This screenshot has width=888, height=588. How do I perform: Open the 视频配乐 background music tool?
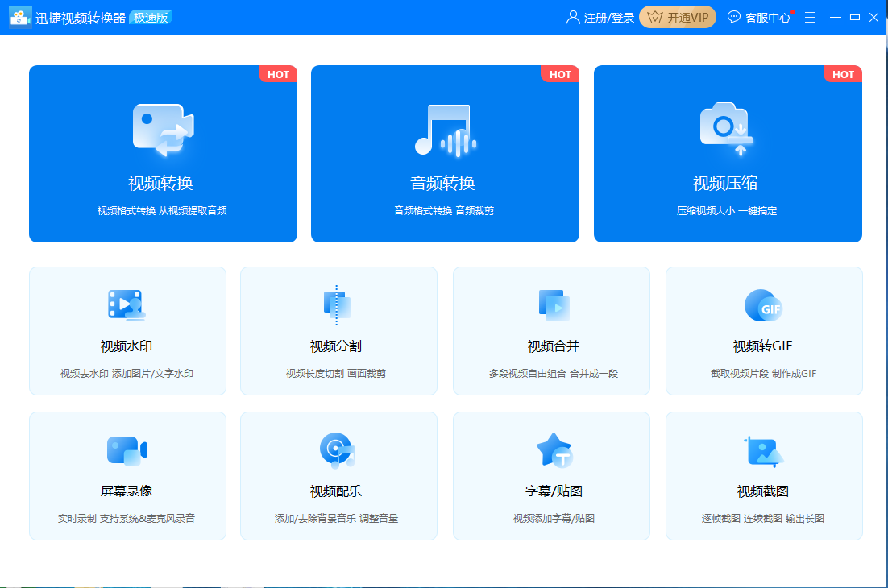pos(338,475)
